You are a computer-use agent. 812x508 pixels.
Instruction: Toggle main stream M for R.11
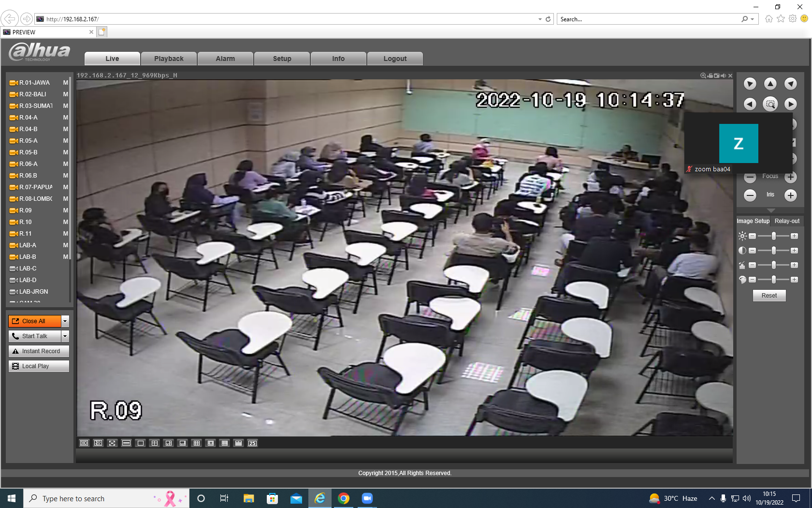pos(66,234)
